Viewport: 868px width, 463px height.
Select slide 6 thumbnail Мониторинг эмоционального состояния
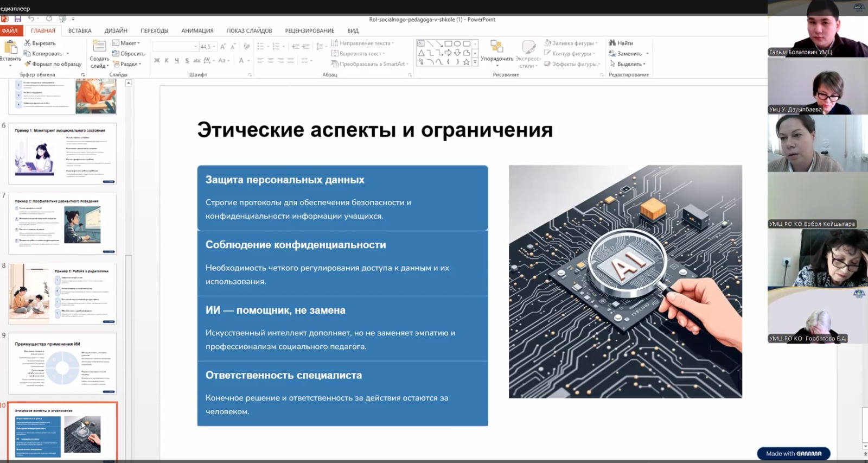(62, 154)
